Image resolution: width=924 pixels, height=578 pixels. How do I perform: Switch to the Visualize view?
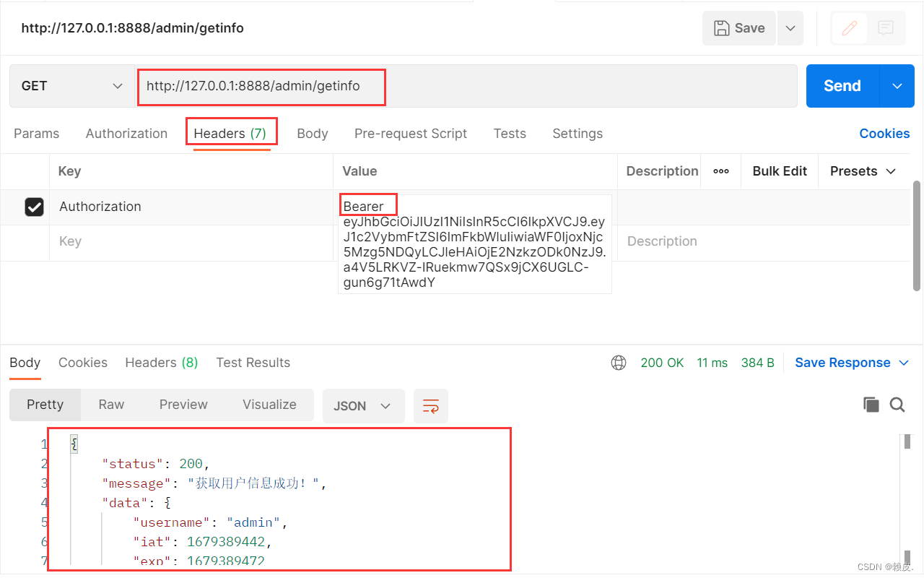(270, 405)
